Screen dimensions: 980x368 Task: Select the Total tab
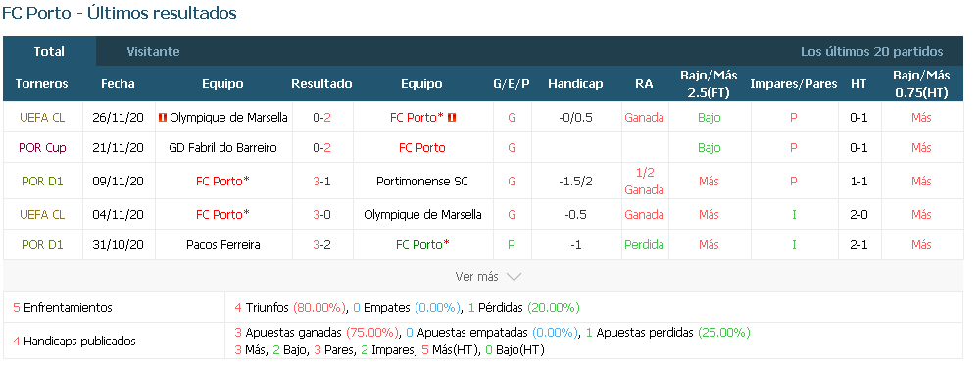click(49, 52)
